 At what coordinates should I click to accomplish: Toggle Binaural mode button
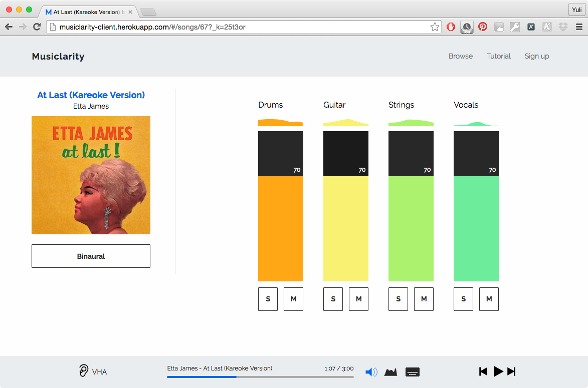91,256
